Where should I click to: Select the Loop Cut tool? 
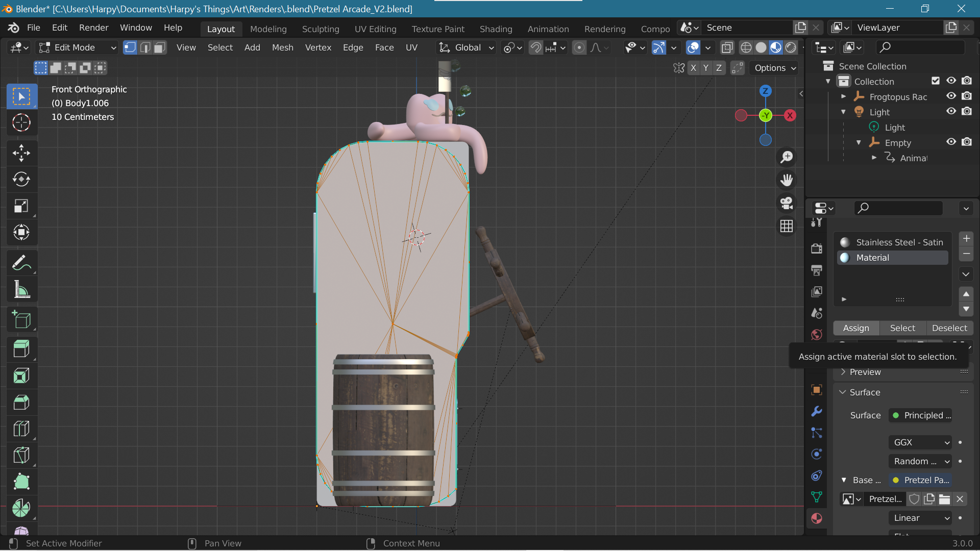click(21, 429)
